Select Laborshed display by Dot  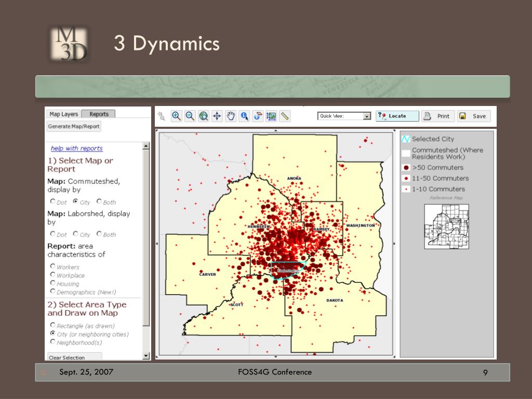(x=52, y=233)
